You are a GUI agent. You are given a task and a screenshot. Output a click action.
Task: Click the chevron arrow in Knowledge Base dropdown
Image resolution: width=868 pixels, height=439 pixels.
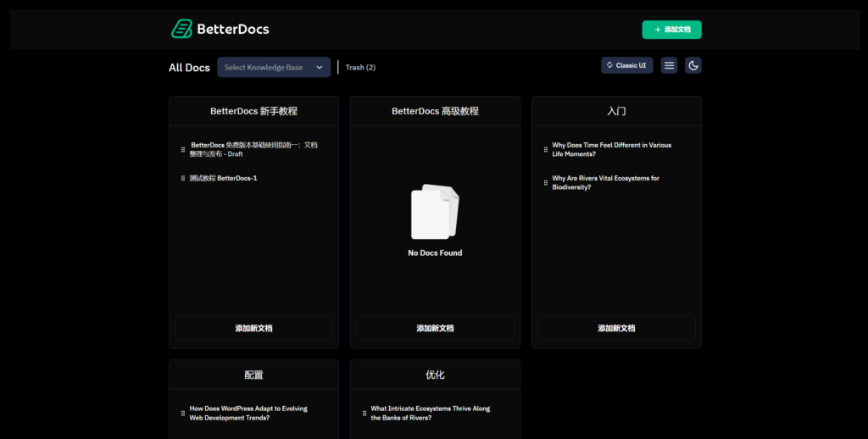point(320,68)
